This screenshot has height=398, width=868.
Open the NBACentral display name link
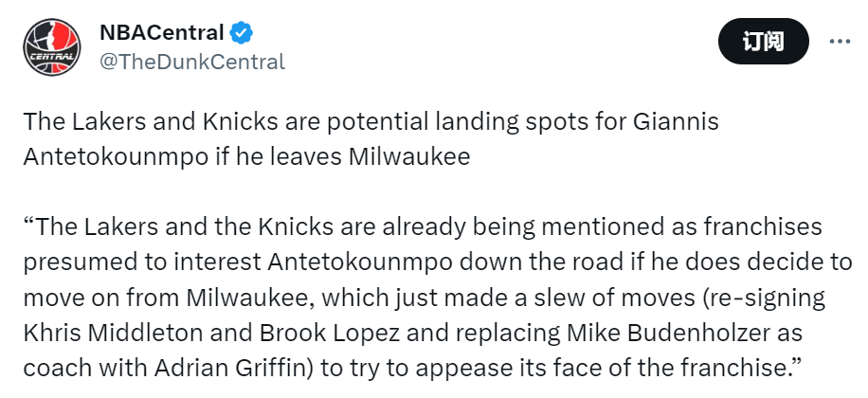161,33
